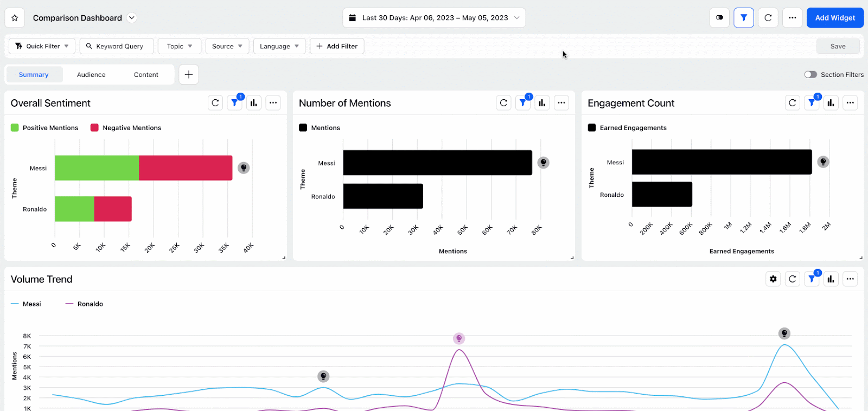Select the Messi bar in Engagement Count

pos(722,162)
